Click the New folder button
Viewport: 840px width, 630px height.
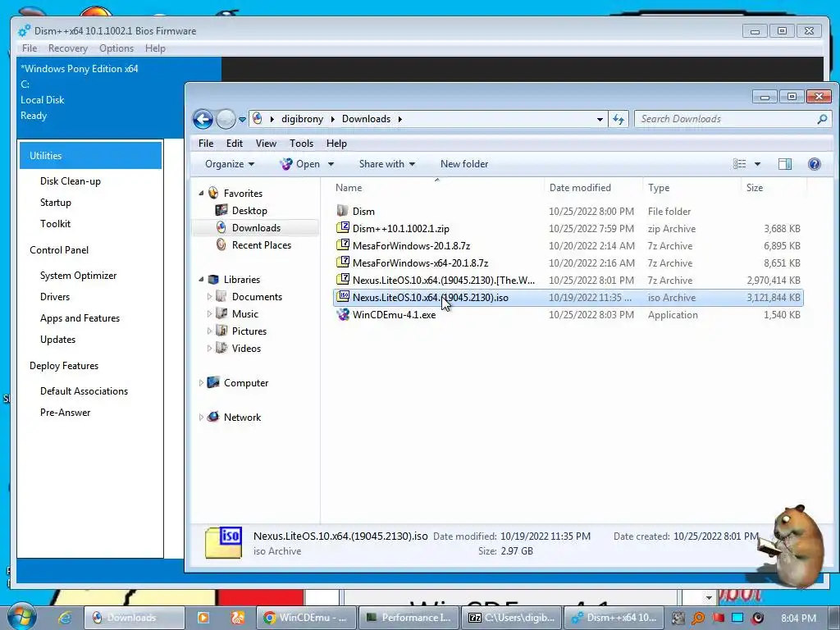click(x=464, y=164)
